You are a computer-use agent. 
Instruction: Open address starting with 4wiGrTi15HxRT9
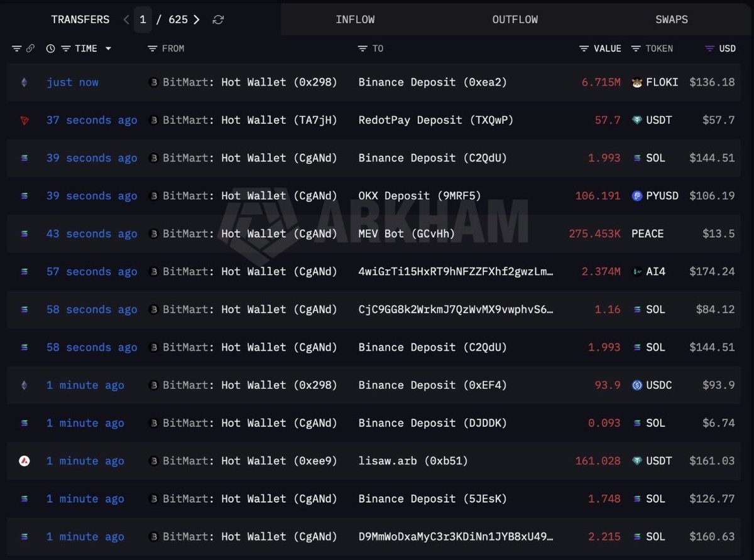(x=456, y=271)
